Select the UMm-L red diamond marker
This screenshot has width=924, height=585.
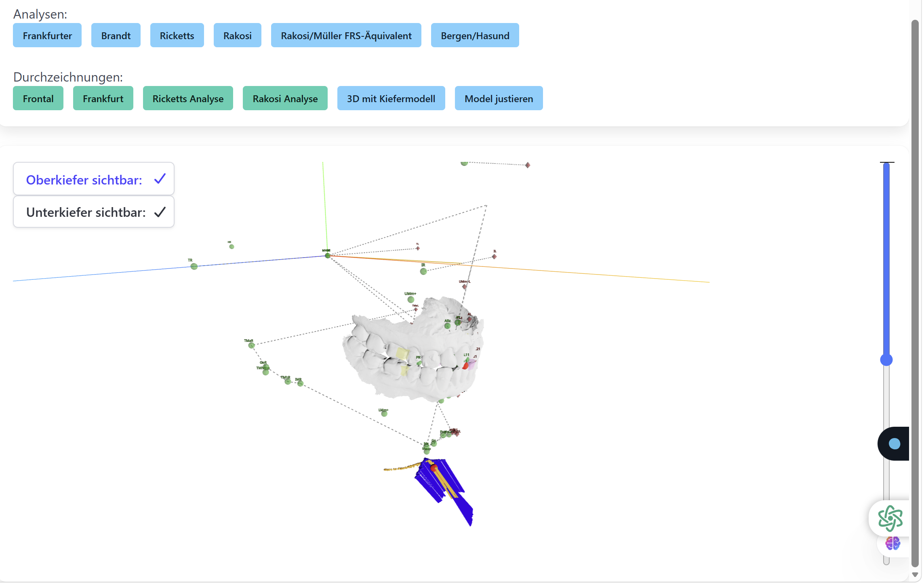coord(464,287)
